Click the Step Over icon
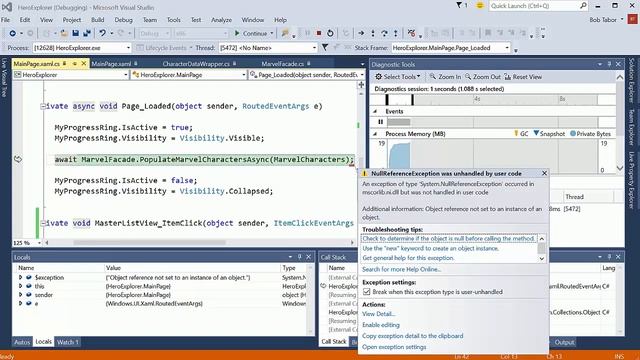The height and width of the screenshot is (360, 640). tap(384, 33)
